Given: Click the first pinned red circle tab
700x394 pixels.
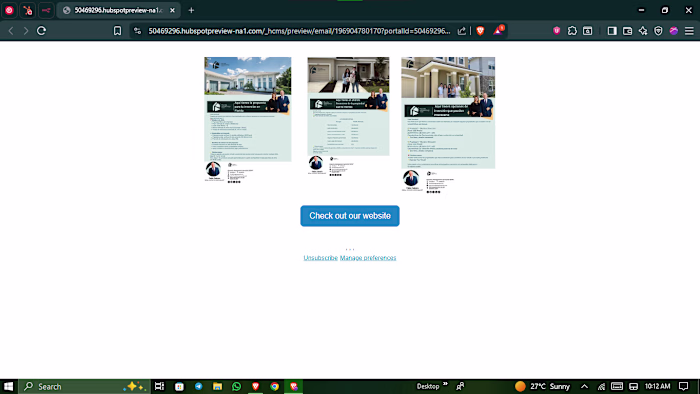Looking at the screenshot, I should 9,10.
